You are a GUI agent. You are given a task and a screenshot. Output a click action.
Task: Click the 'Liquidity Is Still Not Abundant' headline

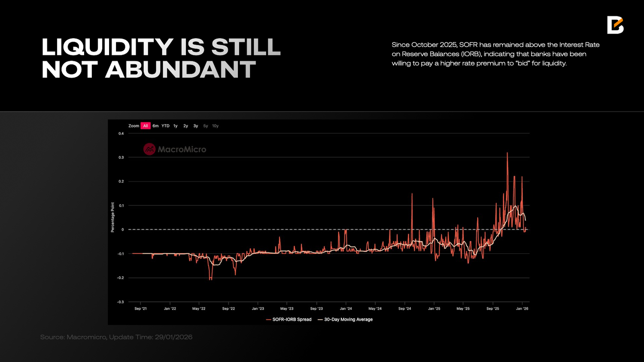[161, 58]
